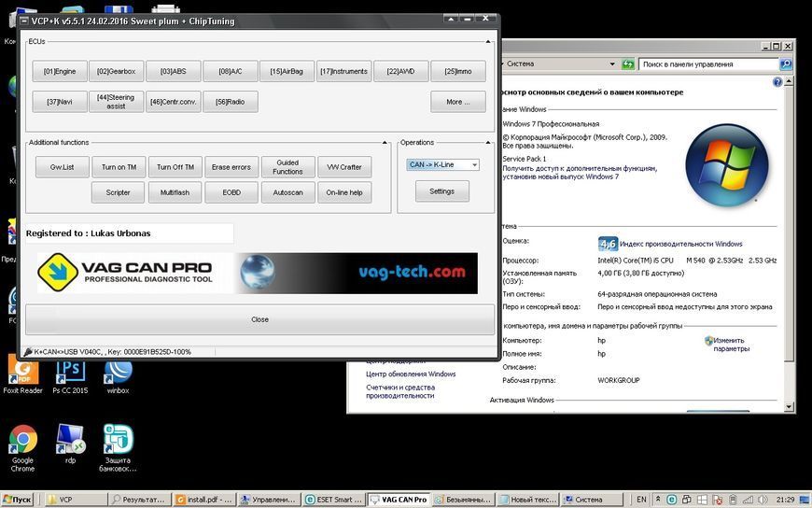Click the Registered to Lukas Urbonas field

[x=130, y=233]
